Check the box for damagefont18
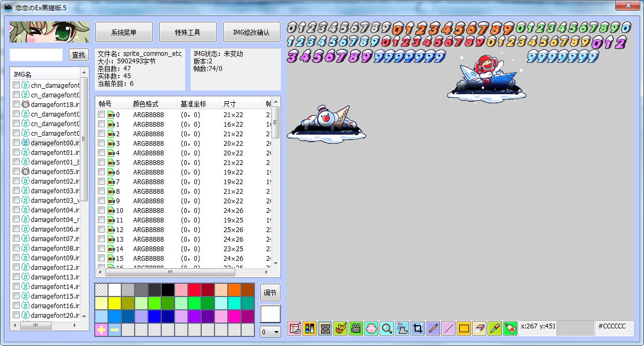Image resolution: width=644 pixels, height=346 pixels. (16, 104)
